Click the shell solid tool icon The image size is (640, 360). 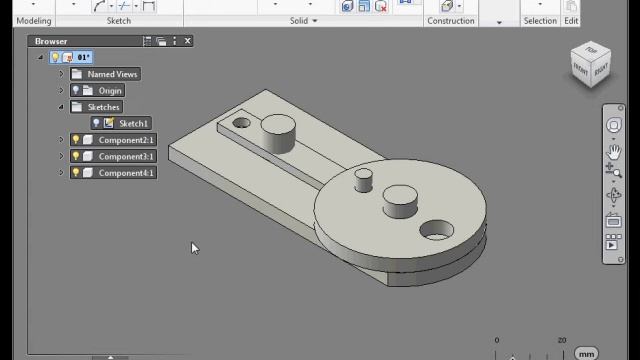(x=347, y=6)
